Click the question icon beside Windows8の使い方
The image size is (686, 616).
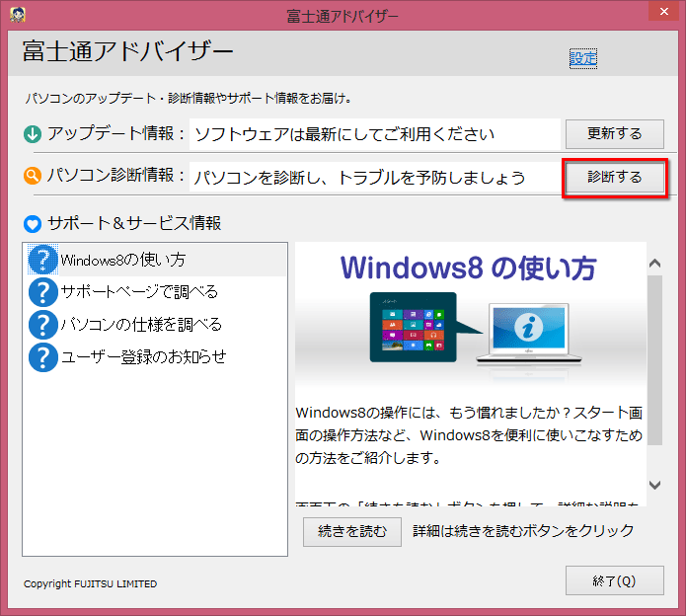pyautogui.click(x=42, y=260)
